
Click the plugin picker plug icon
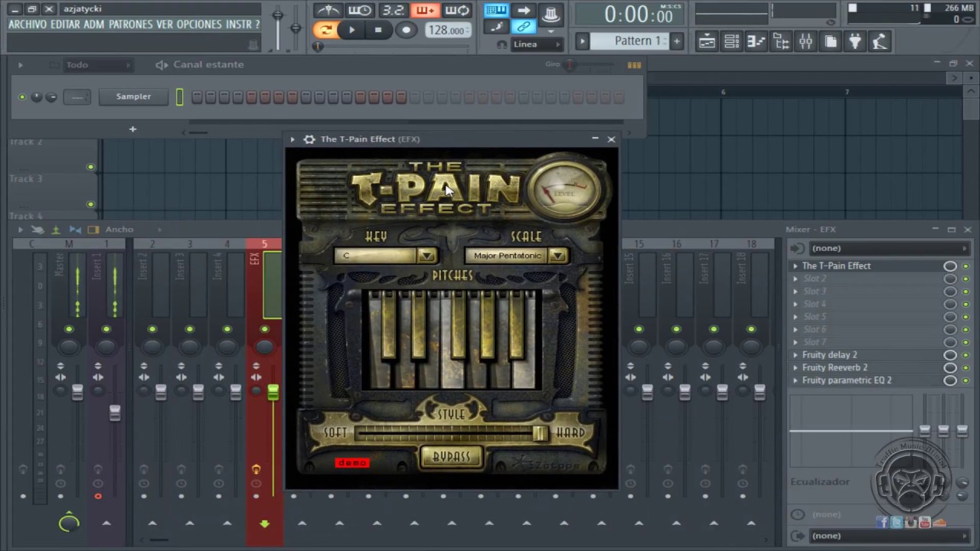pyautogui.click(x=855, y=42)
